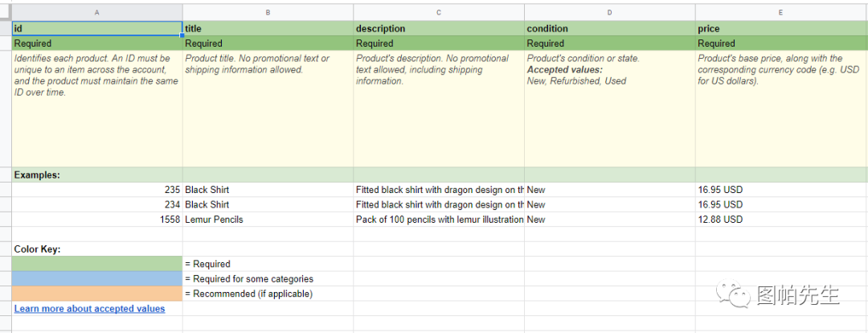The image size is (868, 333).
Task: Select the id header cell
Action: click(x=97, y=28)
